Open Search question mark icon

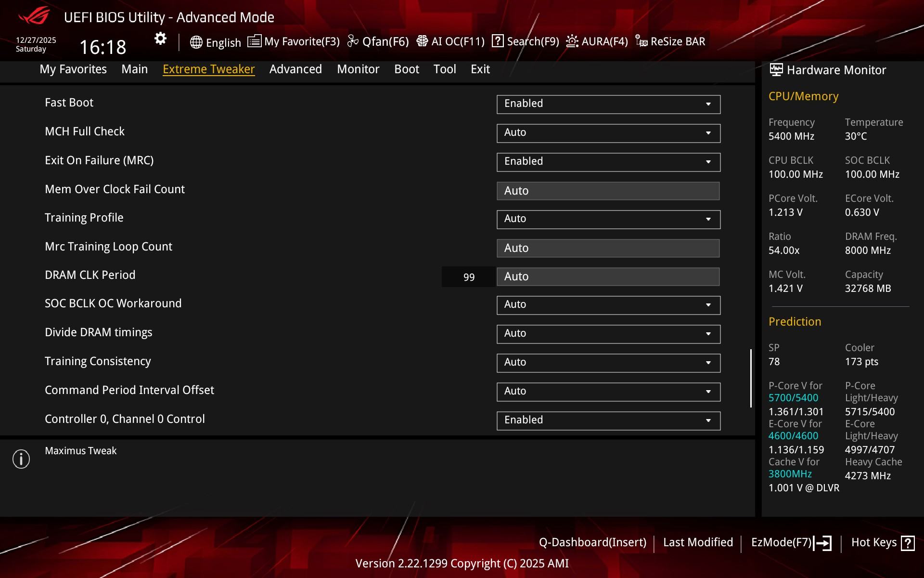coord(498,41)
